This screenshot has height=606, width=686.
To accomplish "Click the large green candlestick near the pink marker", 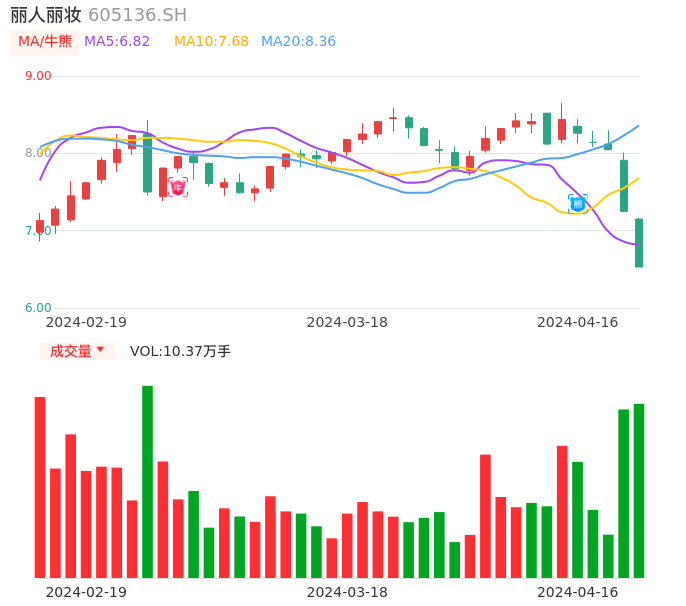I will click(x=147, y=163).
